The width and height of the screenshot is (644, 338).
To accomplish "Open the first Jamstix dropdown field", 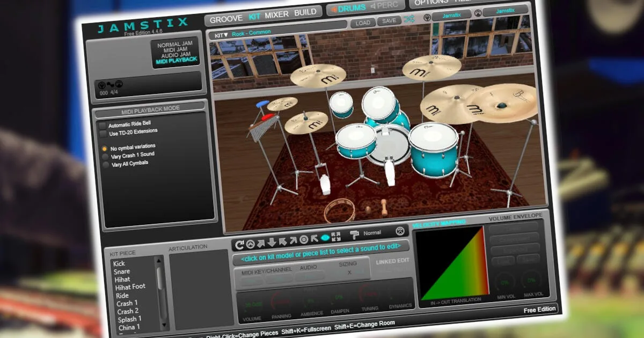I will point(452,15).
